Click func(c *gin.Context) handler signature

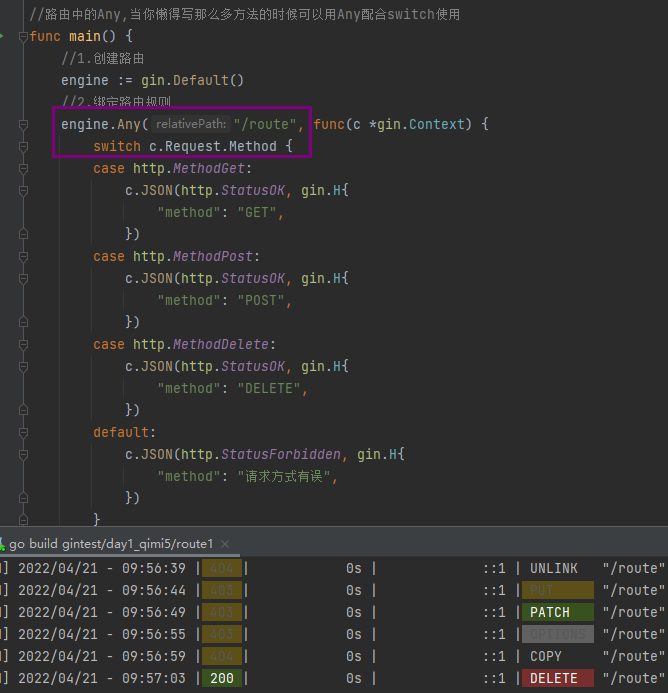393,125
